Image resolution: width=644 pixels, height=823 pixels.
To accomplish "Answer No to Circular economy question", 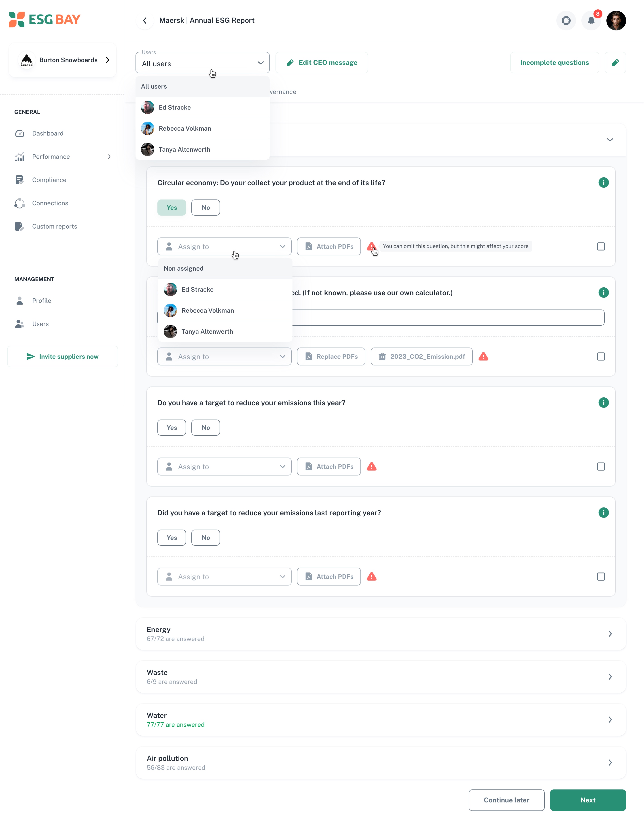I will [205, 208].
